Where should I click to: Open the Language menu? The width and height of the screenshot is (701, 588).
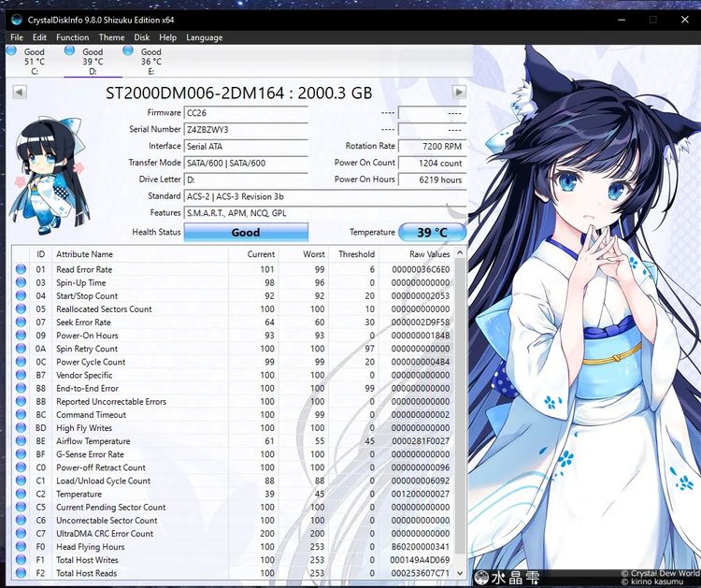tap(204, 37)
